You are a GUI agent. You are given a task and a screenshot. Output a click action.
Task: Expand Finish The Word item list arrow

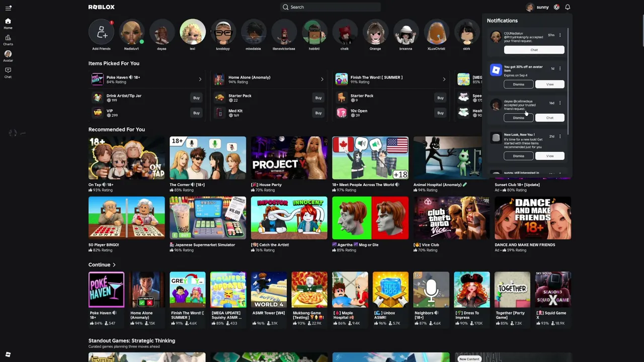(444, 79)
